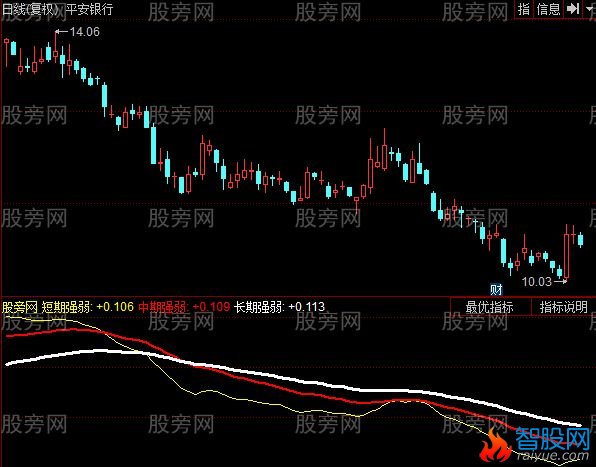596x467 pixels.
Task: Click the 日线(复权) period label
Action: (30, 9)
